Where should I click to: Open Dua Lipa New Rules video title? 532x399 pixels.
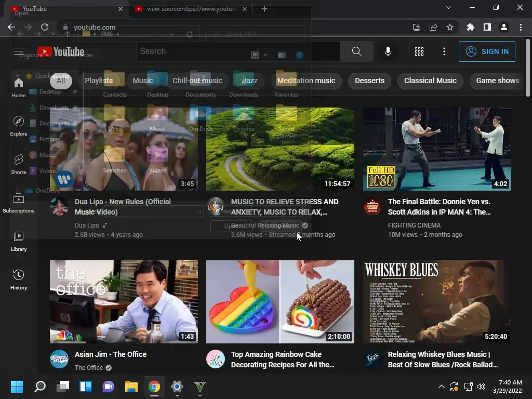click(x=123, y=207)
